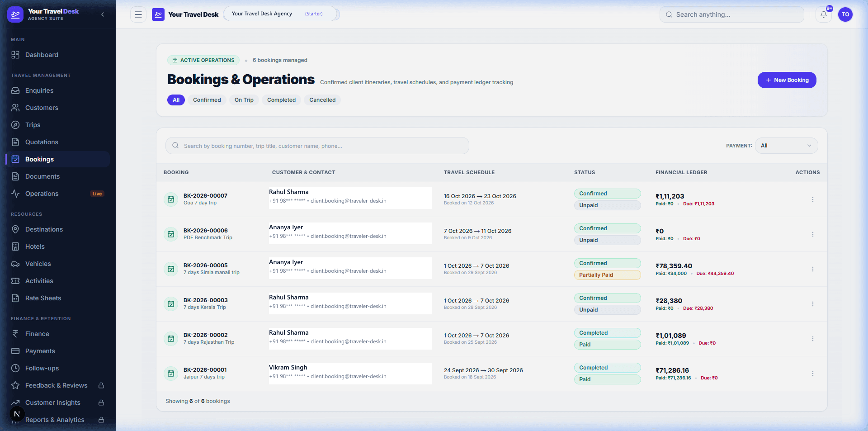Open the Hotels section
This screenshot has height=431, width=868.
pyautogui.click(x=58, y=246)
